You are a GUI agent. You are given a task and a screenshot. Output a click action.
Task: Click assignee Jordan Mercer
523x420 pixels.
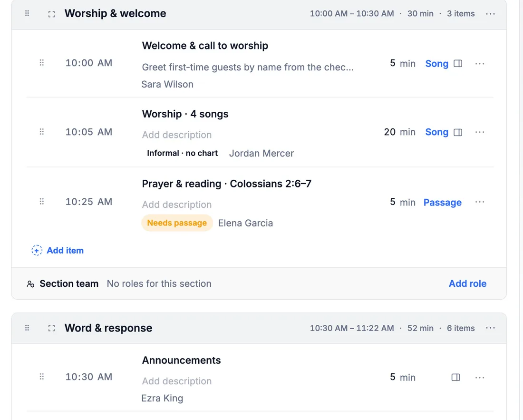tap(261, 154)
